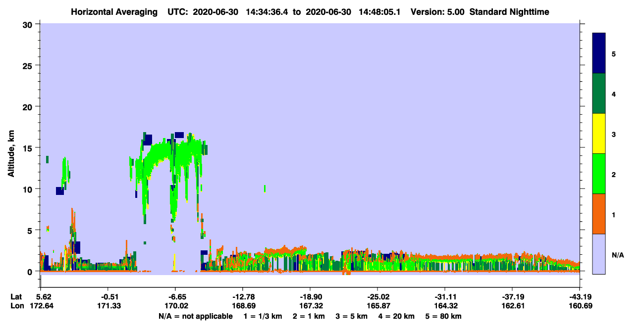
Task: Click the latitude value -43.19
Action: tap(580, 297)
